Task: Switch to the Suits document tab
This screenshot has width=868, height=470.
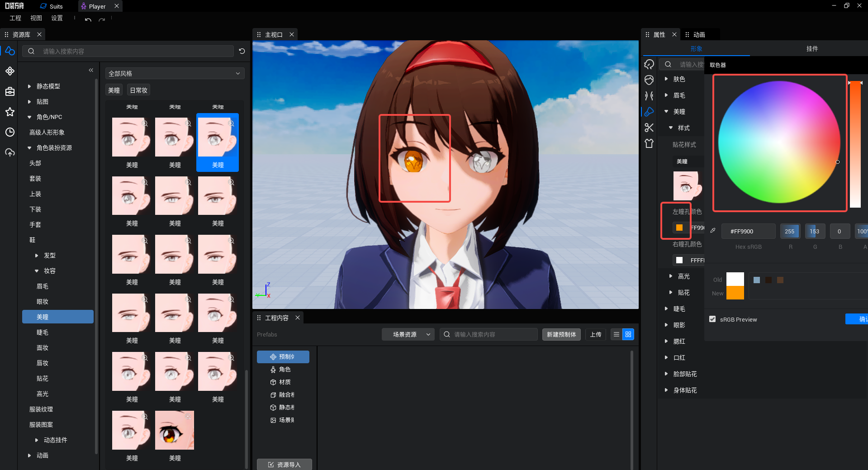Action: (52, 6)
